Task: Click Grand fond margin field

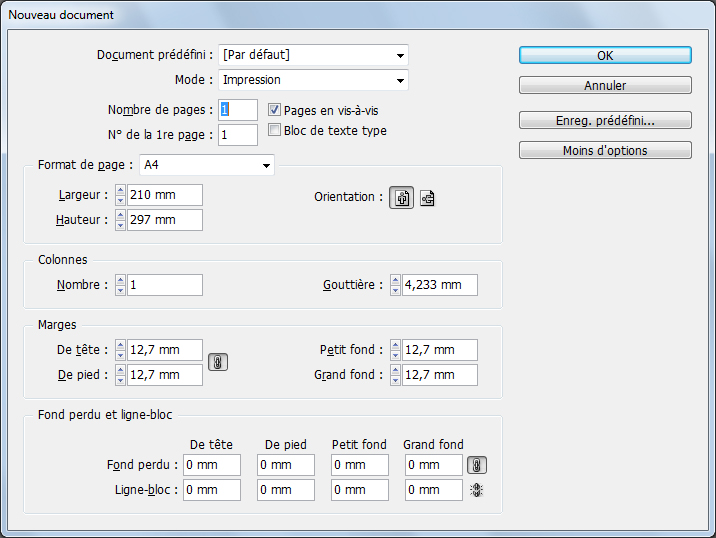Action: point(440,375)
